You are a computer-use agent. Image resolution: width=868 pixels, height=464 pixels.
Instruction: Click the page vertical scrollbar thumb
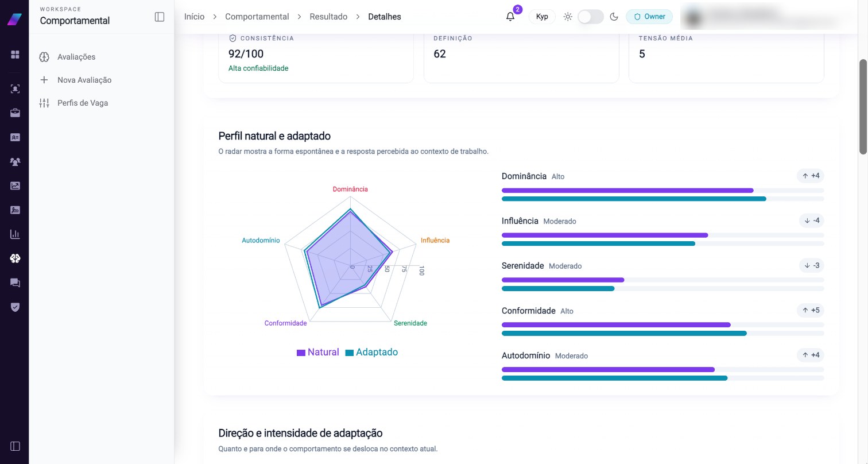point(863,106)
